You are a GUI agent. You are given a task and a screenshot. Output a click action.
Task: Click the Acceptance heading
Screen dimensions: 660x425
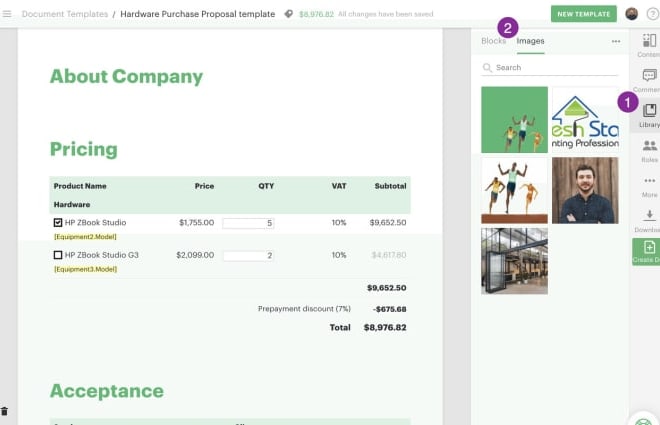[106, 391]
